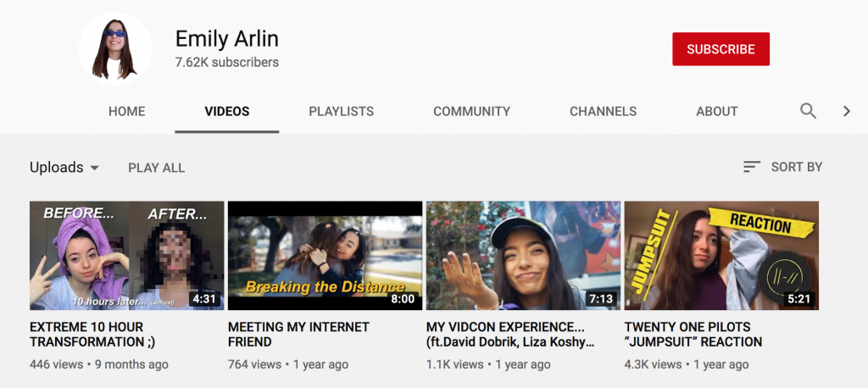Open the Jumpsuit Reaction video thumbnail
Viewport: 868px width, 388px height.
721,255
